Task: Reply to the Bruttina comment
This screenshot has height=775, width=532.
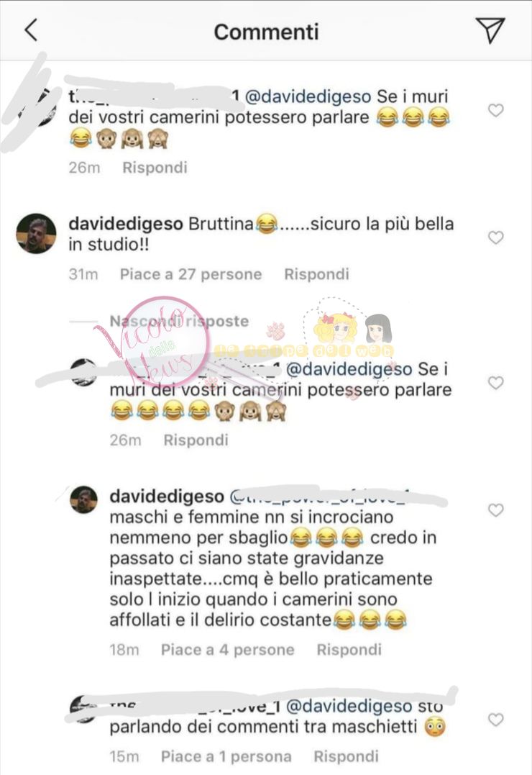Action: point(316,274)
